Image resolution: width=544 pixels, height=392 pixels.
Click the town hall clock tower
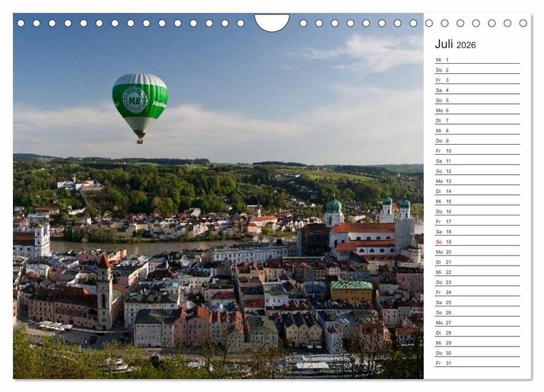[105, 291]
